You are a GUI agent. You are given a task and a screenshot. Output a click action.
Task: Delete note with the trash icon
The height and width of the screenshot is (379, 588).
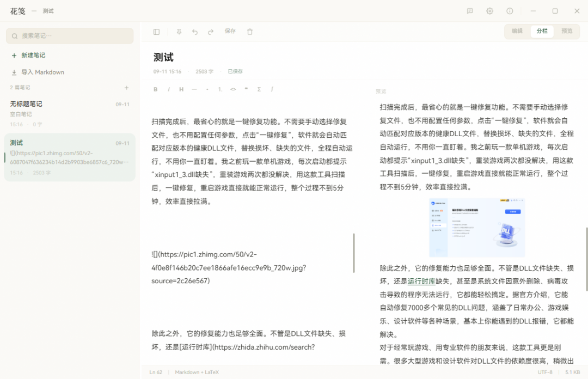point(250,32)
